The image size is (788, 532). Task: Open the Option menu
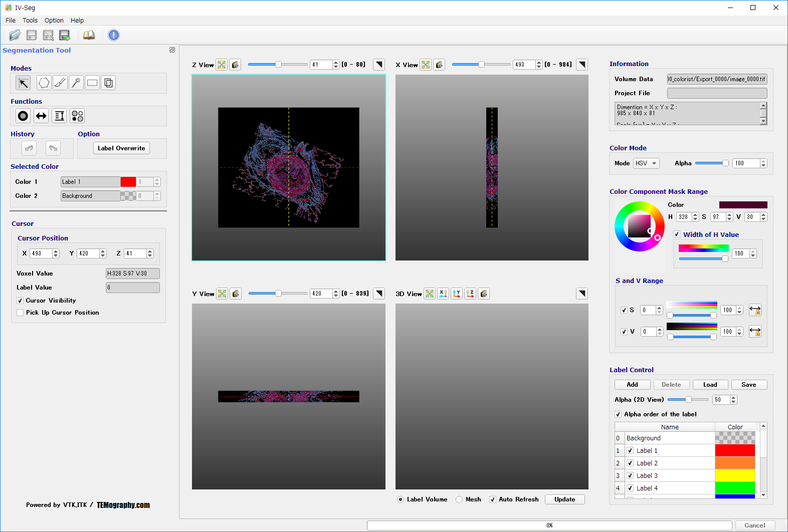[x=54, y=21]
